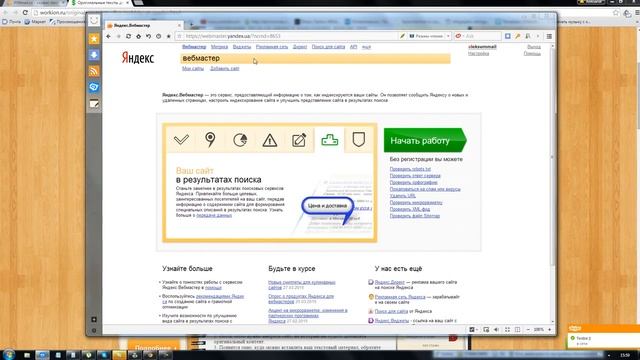Image resolution: width=640 pixels, height=360 pixels.
Task: Select the map pin tab in the carousel
Action: click(210, 140)
